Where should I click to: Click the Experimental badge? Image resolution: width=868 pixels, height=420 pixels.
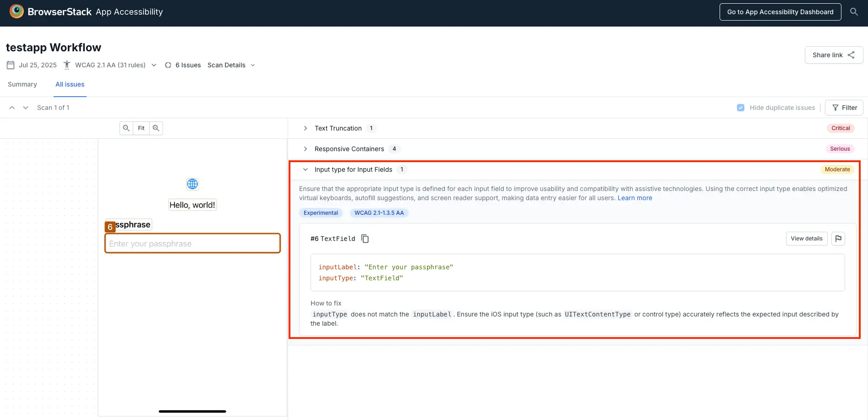click(321, 213)
